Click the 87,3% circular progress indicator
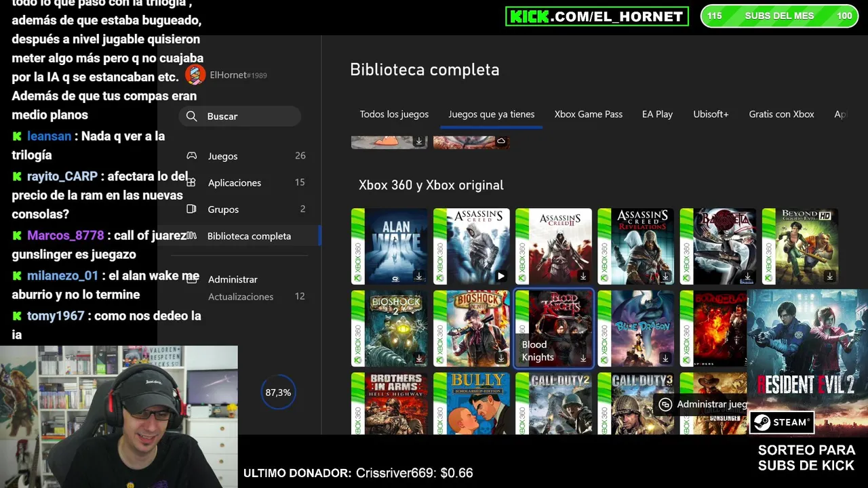 click(278, 392)
